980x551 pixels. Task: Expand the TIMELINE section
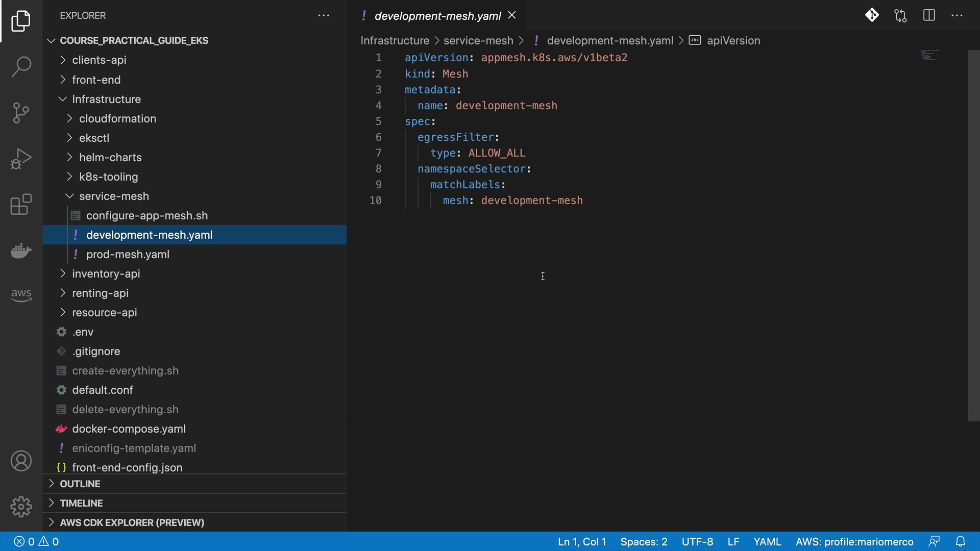(81, 503)
